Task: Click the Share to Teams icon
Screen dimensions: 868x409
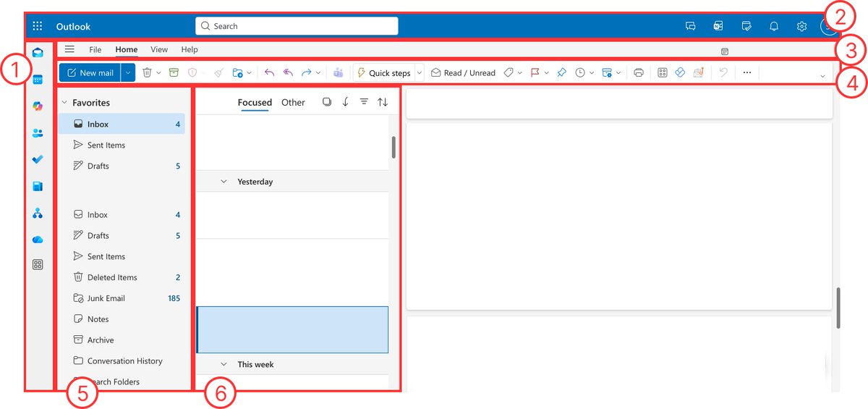Action: click(338, 72)
